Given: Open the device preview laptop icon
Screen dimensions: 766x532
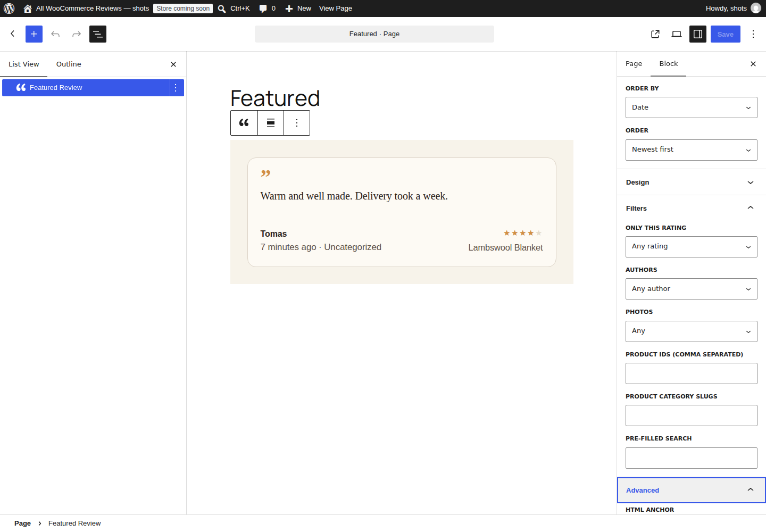Looking at the screenshot, I should click(677, 34).
